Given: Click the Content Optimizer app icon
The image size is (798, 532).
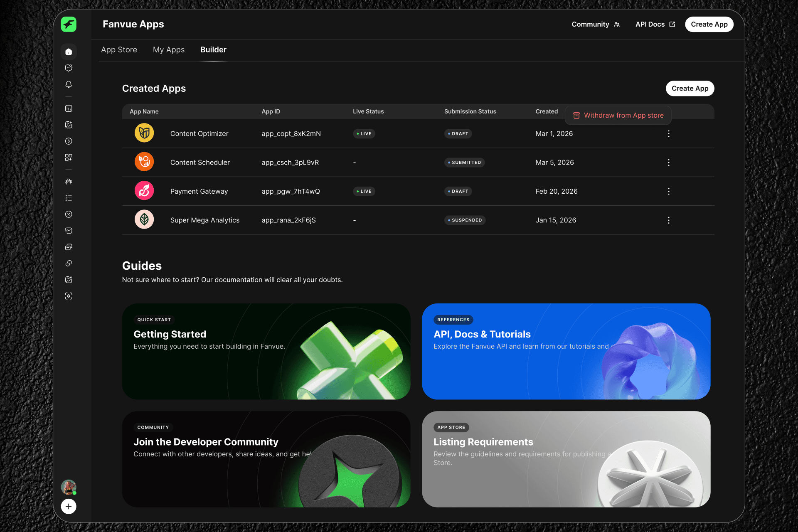Looking at the screenshot, I should pos(144,133).
